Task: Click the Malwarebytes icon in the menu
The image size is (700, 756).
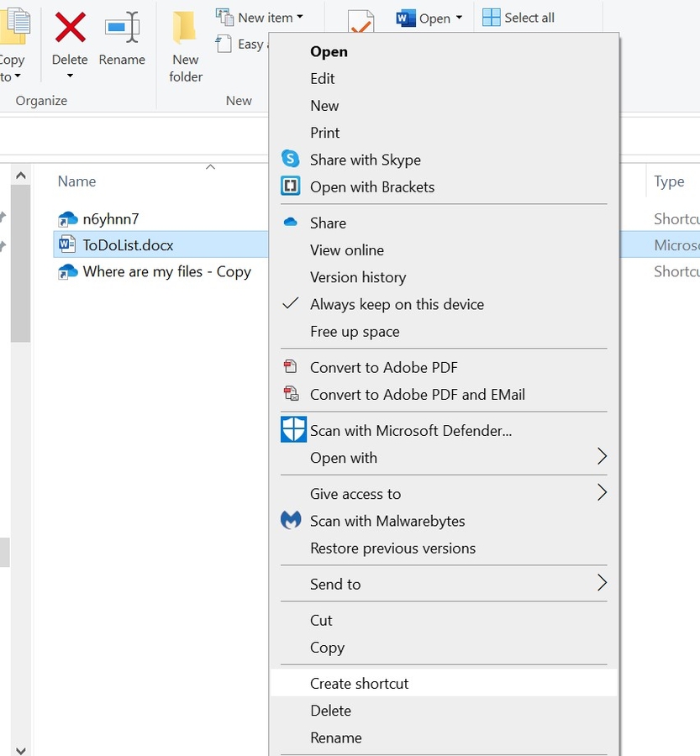Action: tap(290, 521)
